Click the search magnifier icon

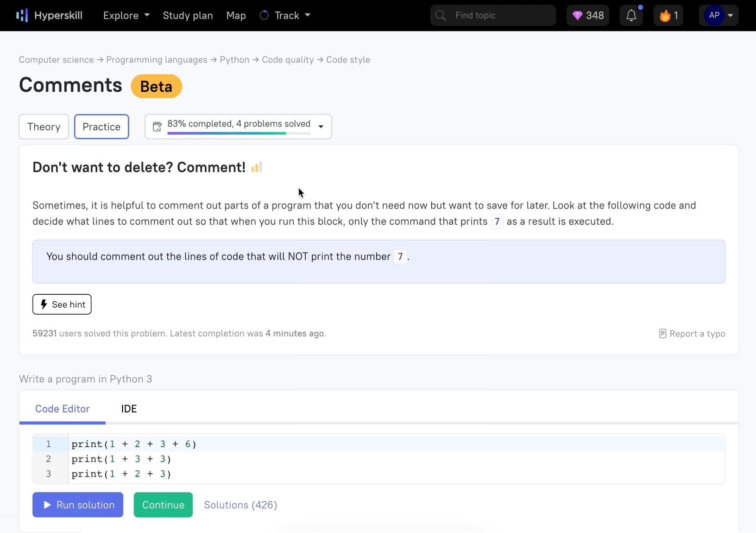[440, 15]
